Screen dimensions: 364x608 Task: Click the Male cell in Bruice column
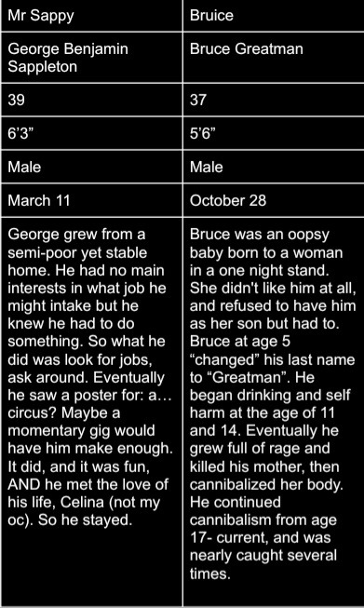click(x=274, y=167)
